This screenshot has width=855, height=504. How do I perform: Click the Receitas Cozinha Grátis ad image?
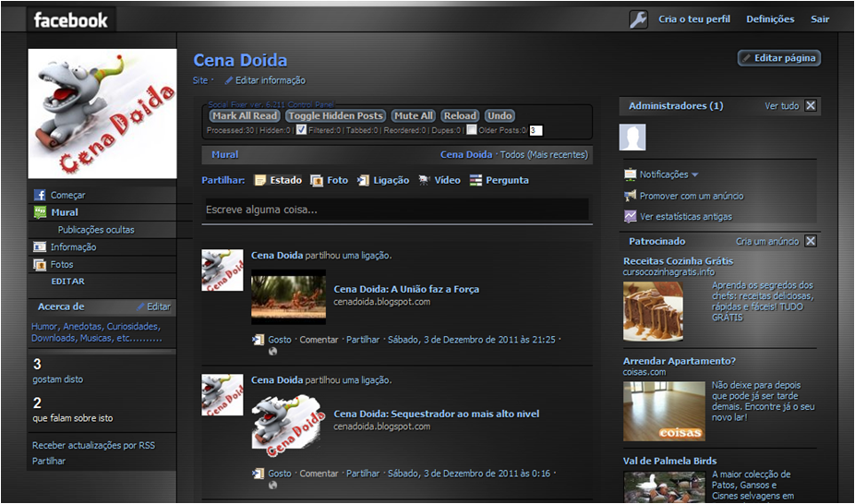(x=653, y=312)
